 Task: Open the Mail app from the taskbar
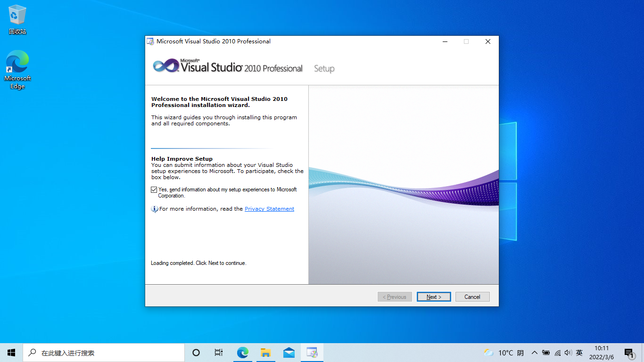(x=289, y=352)
